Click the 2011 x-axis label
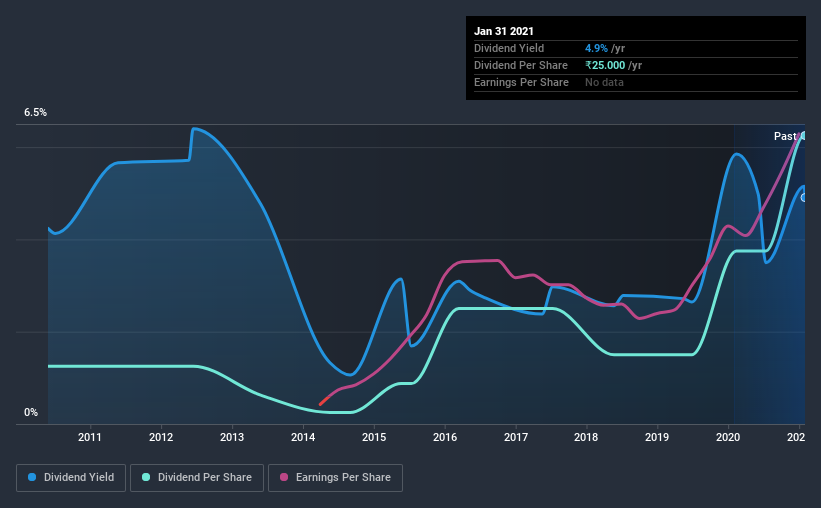The height and width of the screenshot is (508, 821). 90,437
